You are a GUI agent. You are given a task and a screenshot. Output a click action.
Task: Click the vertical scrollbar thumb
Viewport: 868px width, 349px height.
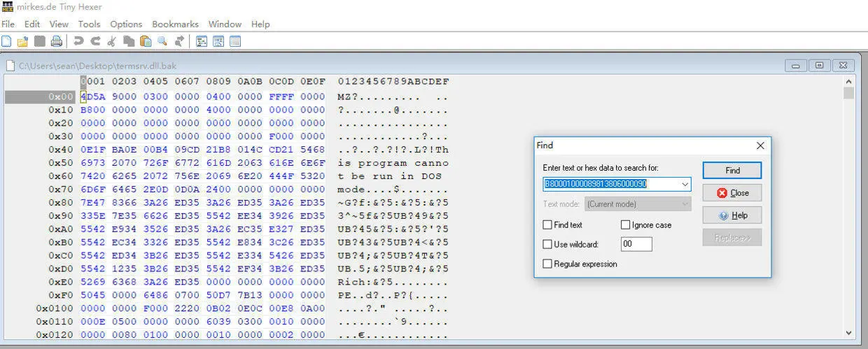point(848,93)
